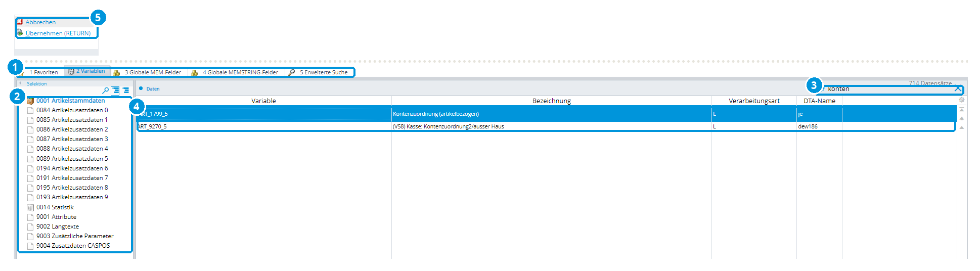The image size is (980, 271).
Task: Click Verarbeitungsart 'L' in ART_1799_5 row
Action: point(754,114)
